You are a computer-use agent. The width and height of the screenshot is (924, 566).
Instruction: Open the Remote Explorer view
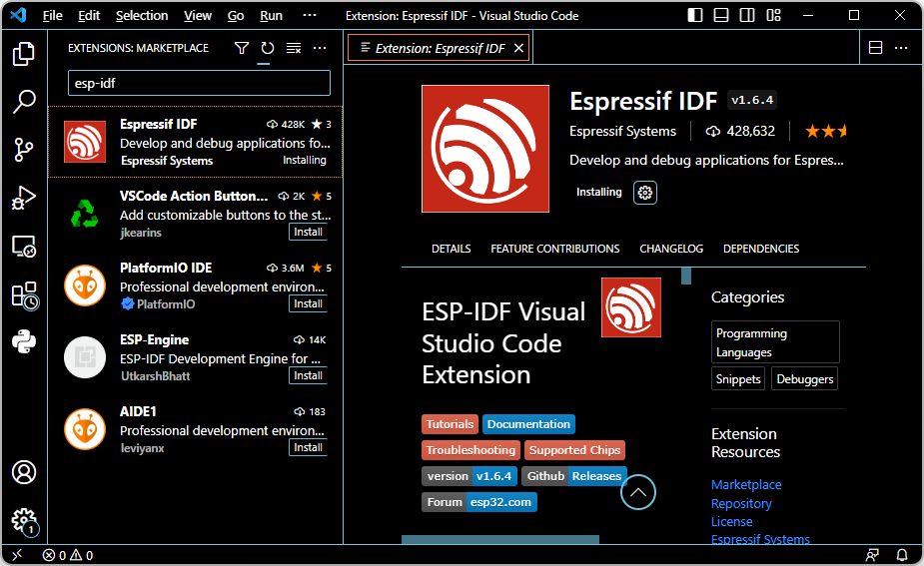[x=24, y=247]
